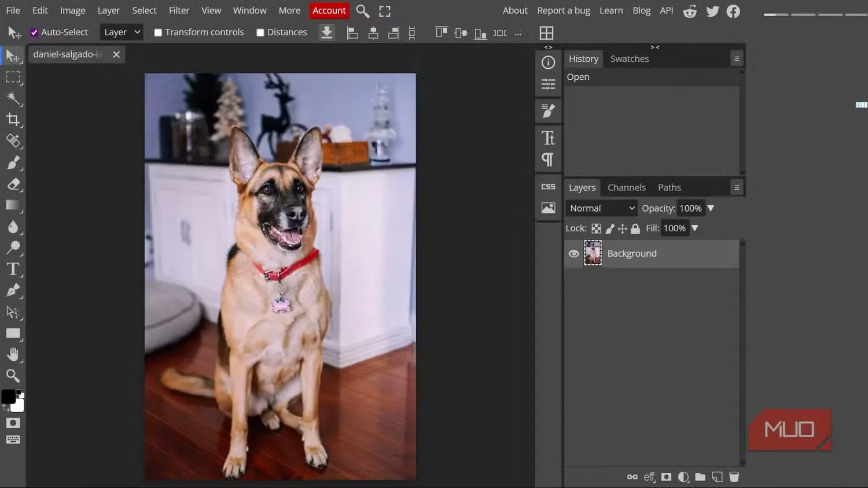Select the Path Select tool

13,312
